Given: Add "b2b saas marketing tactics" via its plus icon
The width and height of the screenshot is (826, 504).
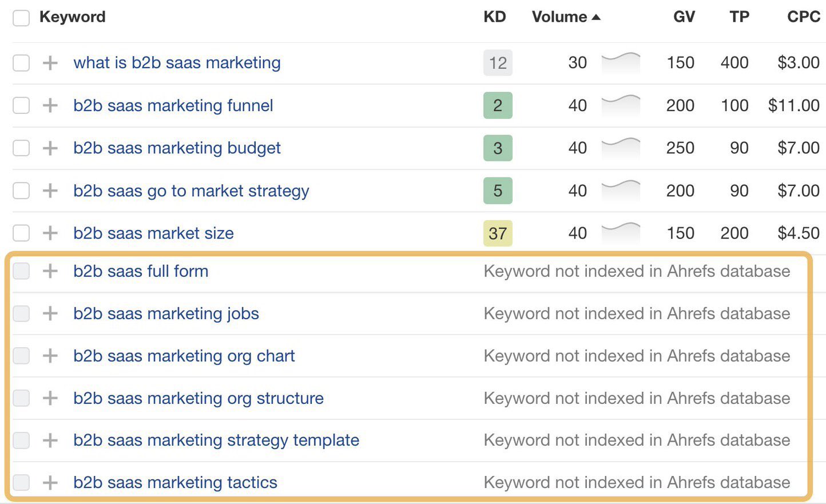Looking at the screenshot, I should tap(50, 483).
